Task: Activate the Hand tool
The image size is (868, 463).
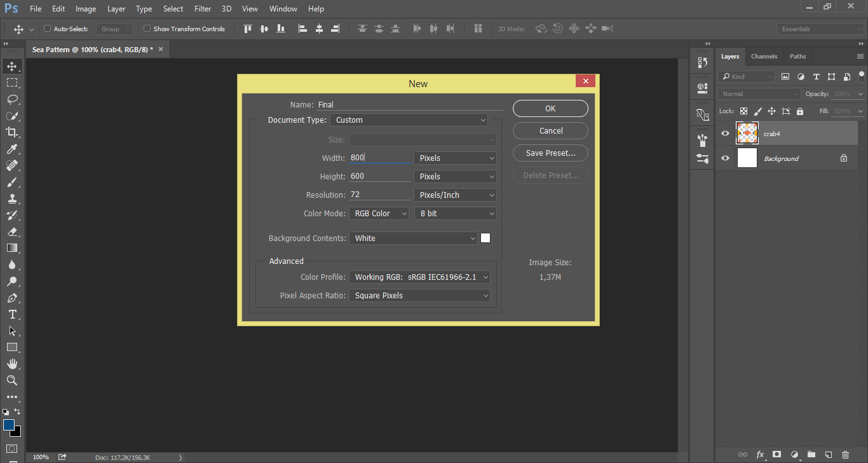Action: [x=11, y=364]
